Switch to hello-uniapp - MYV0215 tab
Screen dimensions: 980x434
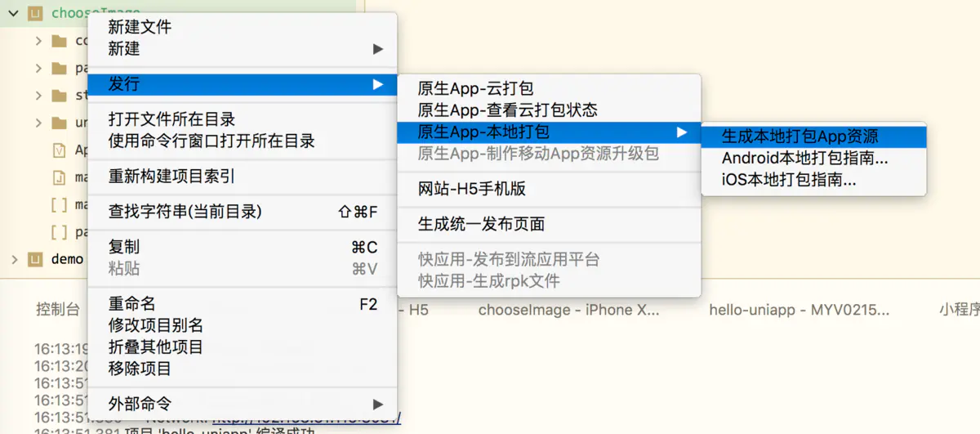tap(798, 310)
